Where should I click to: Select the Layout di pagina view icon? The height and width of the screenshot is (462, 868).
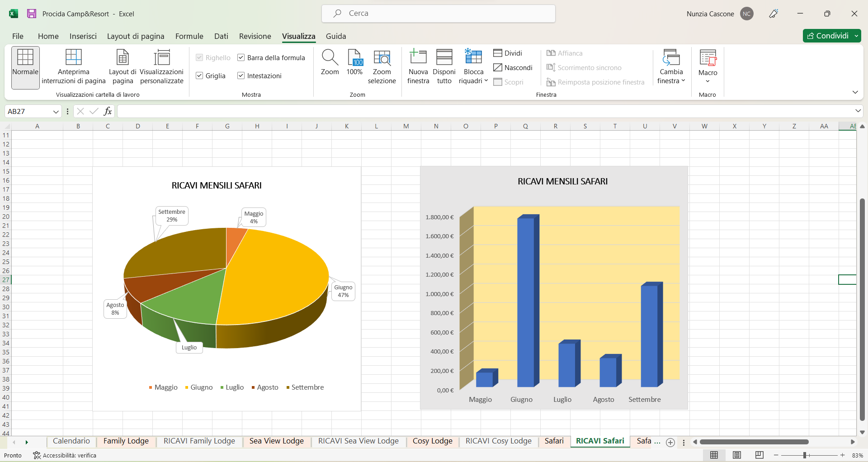pos(123,58)
